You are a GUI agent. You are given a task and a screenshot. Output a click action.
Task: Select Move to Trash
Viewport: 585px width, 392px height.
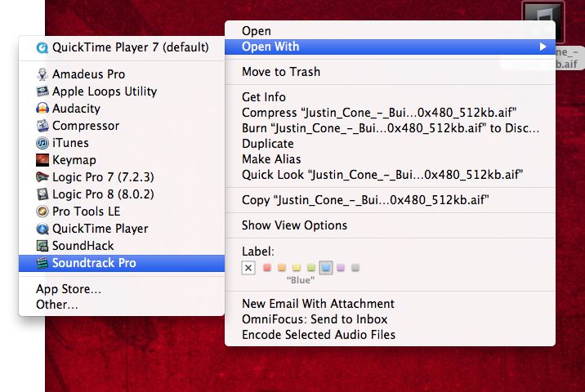click(x=390, y=72)
